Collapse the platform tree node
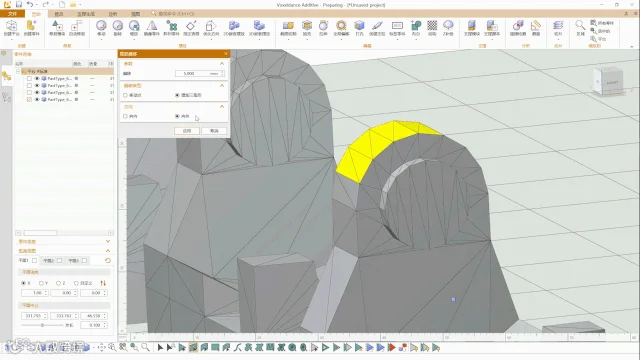The height and width of the screenshot is (360, 640). pos(18,71)
